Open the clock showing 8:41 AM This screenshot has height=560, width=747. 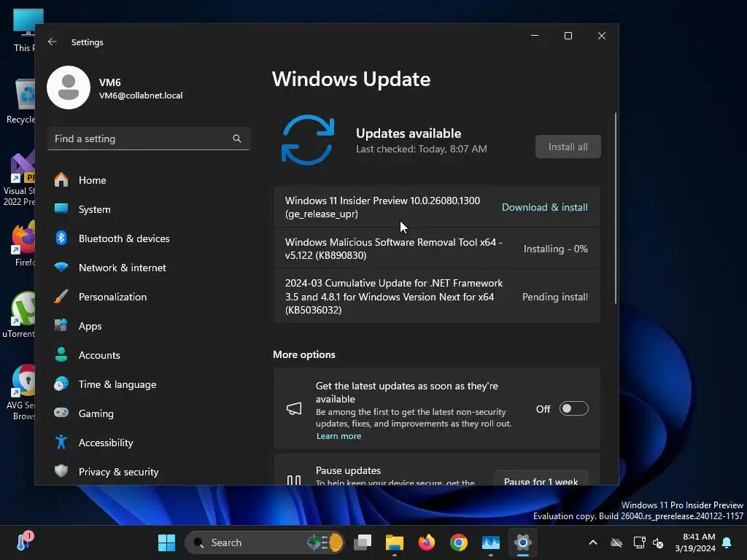tap(695, 542)
